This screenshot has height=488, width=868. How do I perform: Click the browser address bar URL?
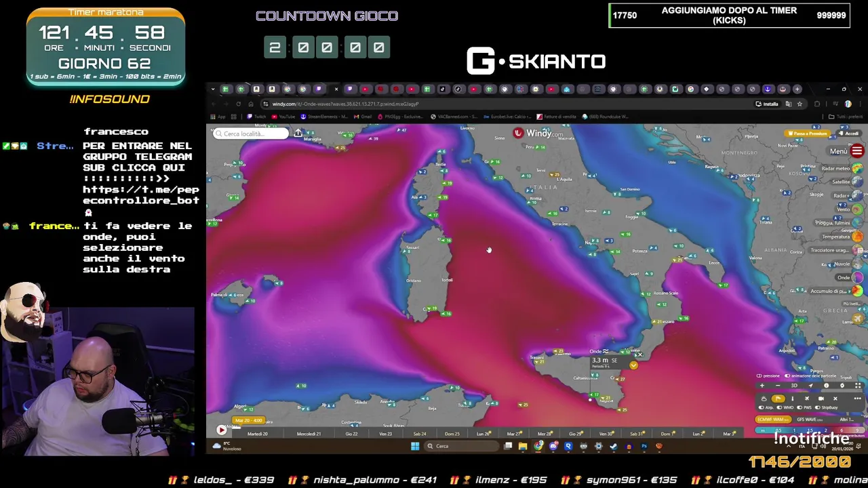point(345,104)
